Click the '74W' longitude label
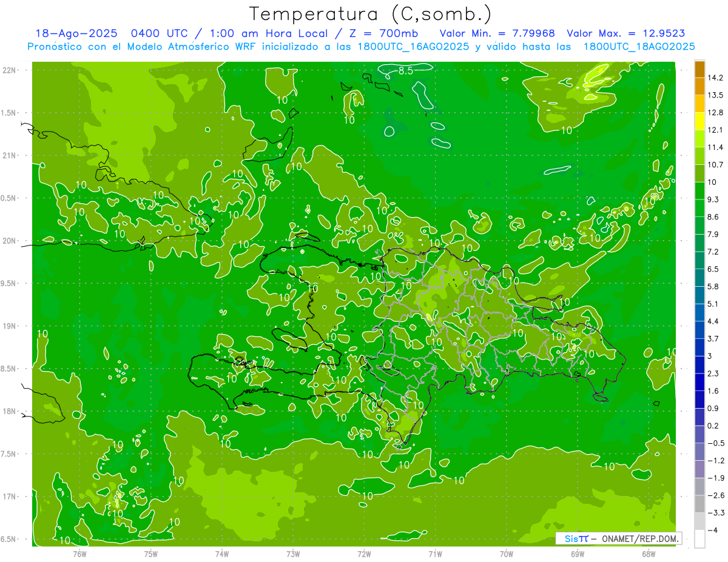Image resolution: width=728 pixels, height=562 pixels. tap(222, 554)
